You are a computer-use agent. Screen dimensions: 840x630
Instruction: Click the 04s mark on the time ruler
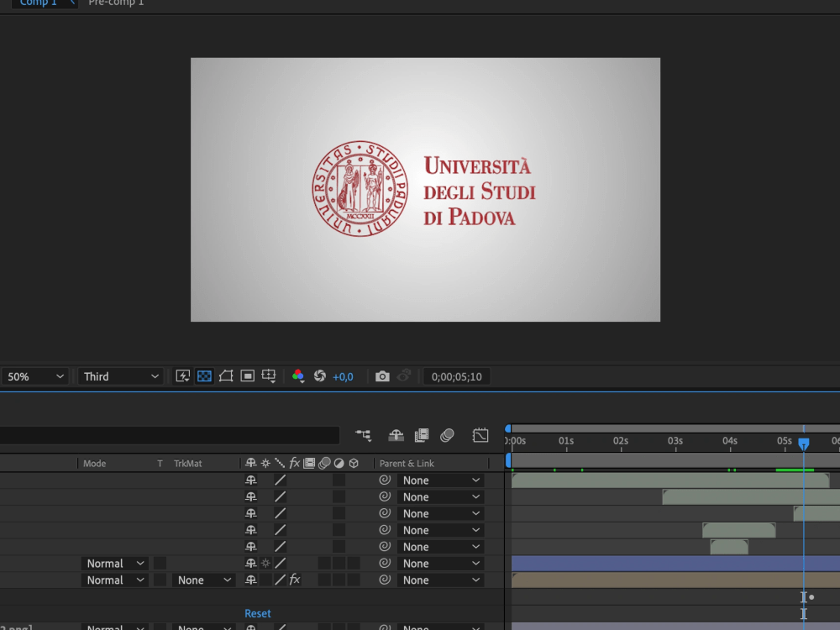pos(730,441)
